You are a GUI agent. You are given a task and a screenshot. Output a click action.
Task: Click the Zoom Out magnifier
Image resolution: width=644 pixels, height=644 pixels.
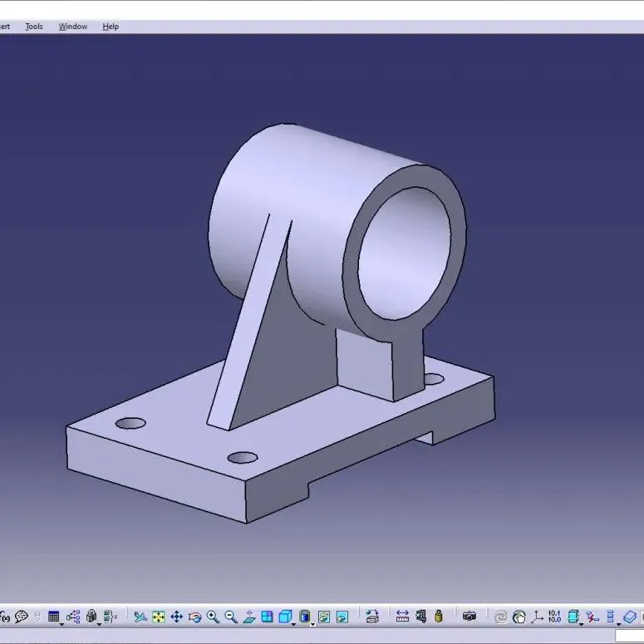coord(231,617)
